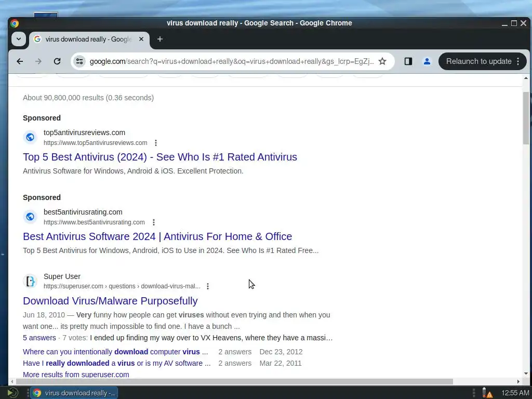The width and height of the screenshot is (532, 399).
Task: Open the Super User result options menu
Action: (x=208, y=286)
